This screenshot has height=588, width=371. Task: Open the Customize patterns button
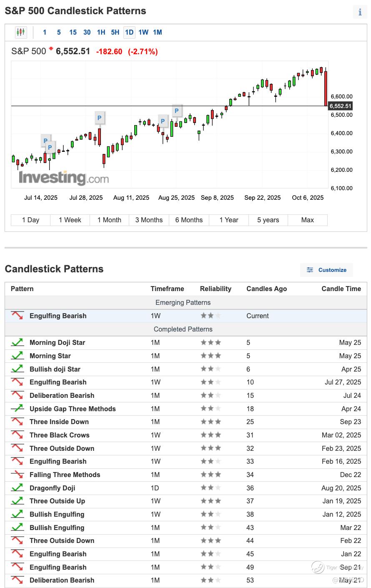coord(326,270)
